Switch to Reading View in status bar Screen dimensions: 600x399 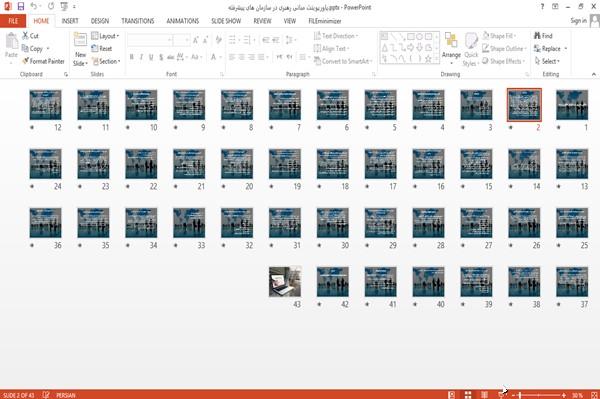pyautogui.click(x=484, y=395)
